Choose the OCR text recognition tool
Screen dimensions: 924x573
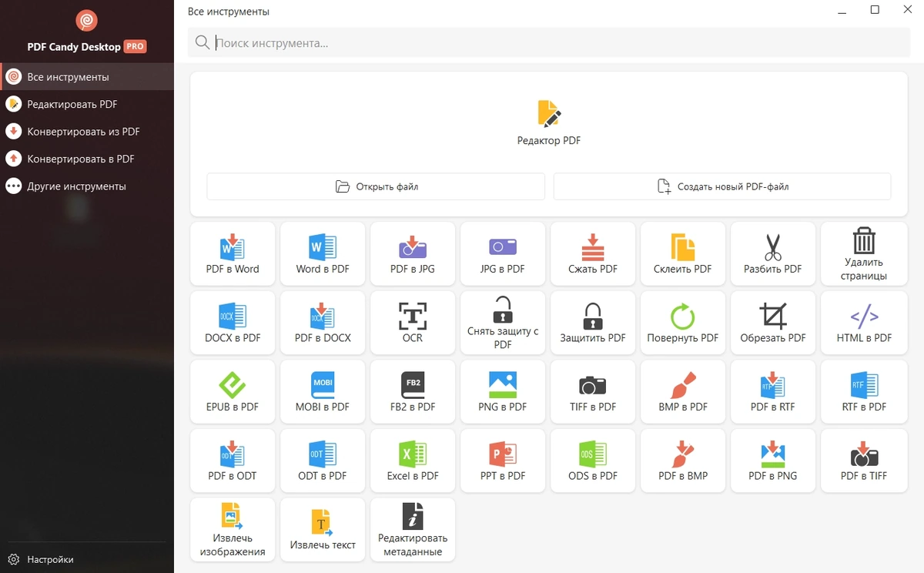413,323
